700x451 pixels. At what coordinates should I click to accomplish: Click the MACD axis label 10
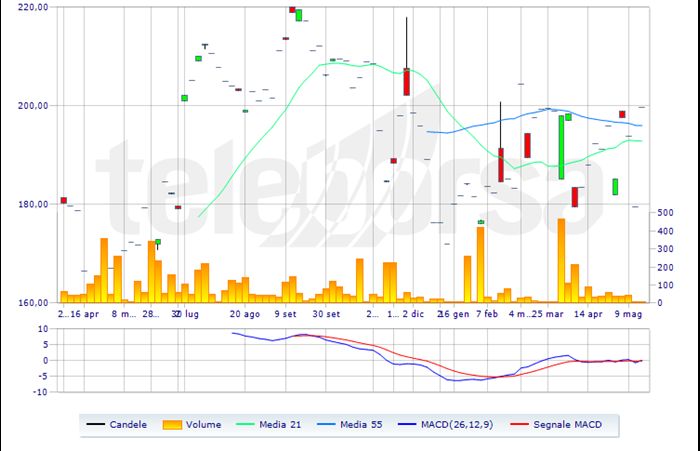(x=43, y=330)
